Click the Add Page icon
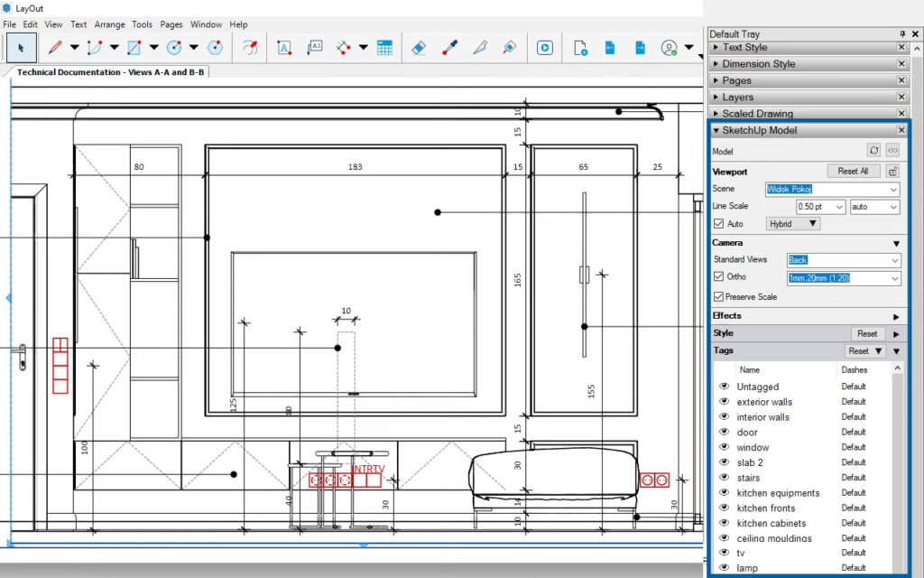Screen dimensions: 924x578 (x=580, y=47)
